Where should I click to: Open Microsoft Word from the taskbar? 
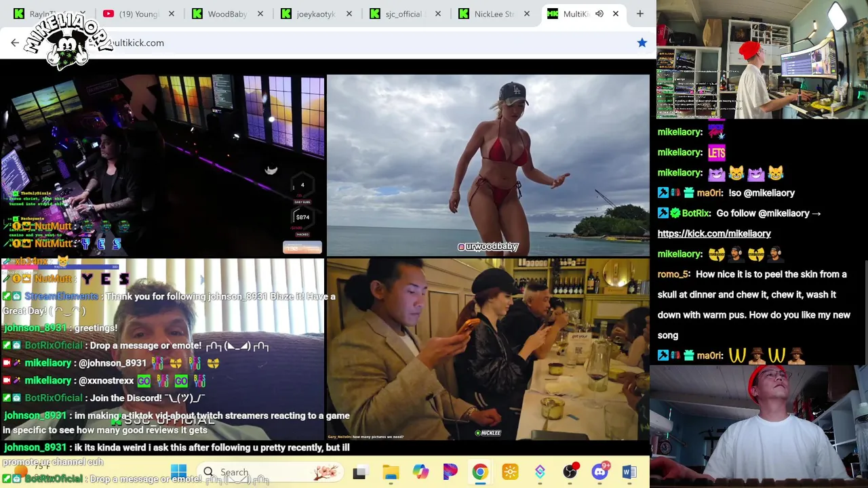(629, 472)
